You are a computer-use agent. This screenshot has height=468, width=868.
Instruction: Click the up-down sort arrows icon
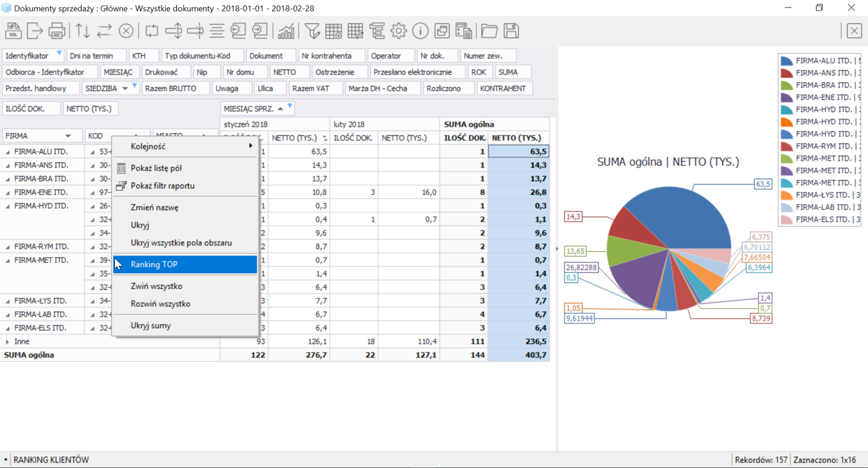83,31
